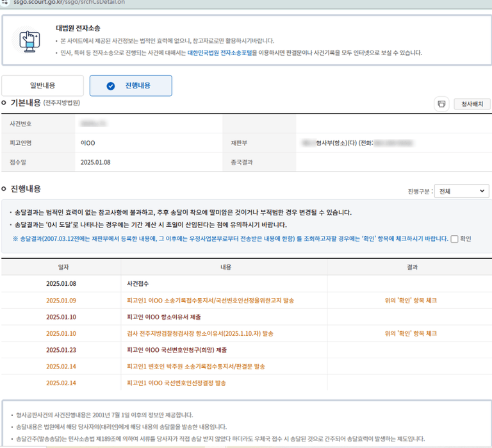This screenshot has height=448, width=492.
Task: Click the site info icon in address bar
Action: (5, 3)
